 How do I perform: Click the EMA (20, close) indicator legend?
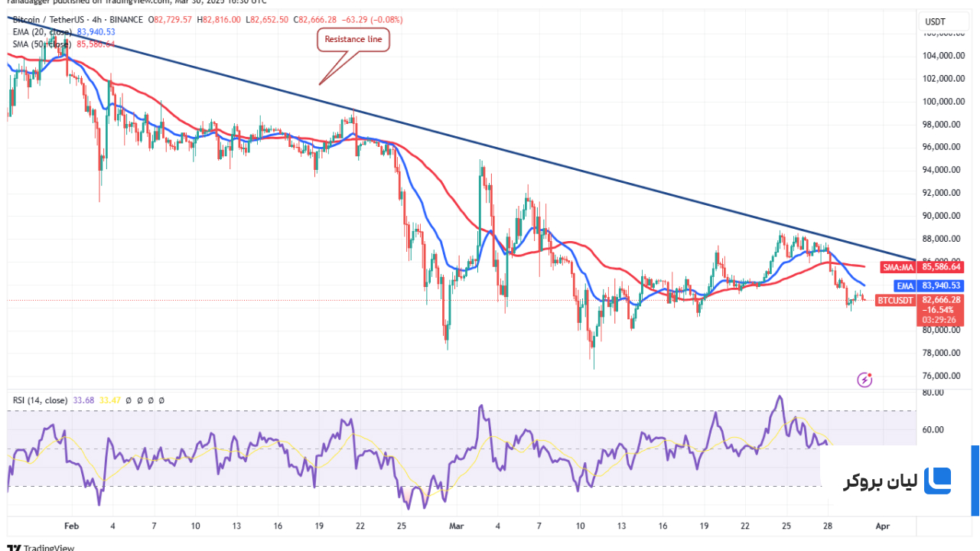pyautogui.click(x=41, y=31)
